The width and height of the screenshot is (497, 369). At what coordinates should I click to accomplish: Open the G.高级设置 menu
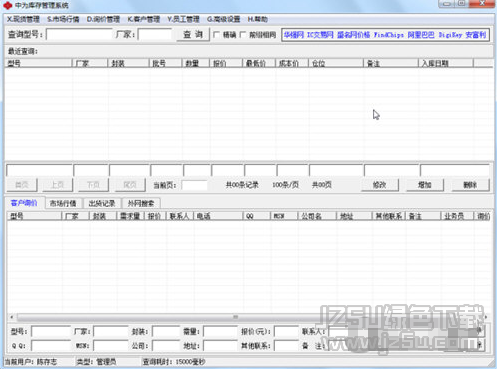[x=224, y=19]
